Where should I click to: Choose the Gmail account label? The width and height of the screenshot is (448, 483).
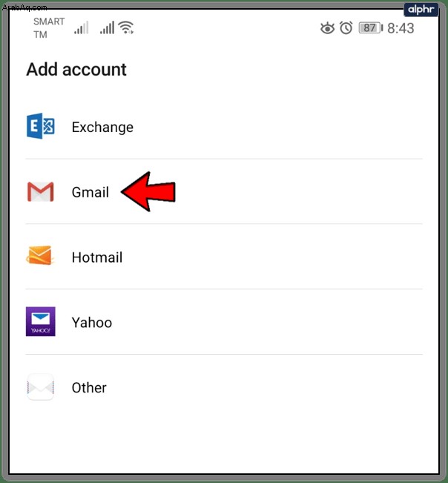click(x=90, y=192)
